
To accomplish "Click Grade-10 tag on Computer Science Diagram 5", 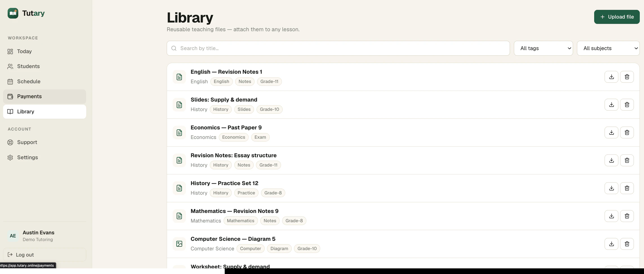I will pyautogui.click(x=307, y=249).
